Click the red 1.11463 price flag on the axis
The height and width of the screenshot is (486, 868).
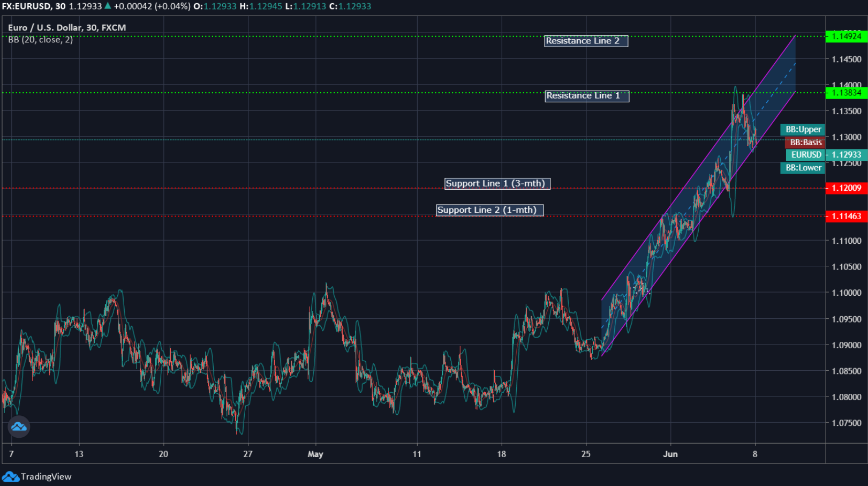(848, 216)
